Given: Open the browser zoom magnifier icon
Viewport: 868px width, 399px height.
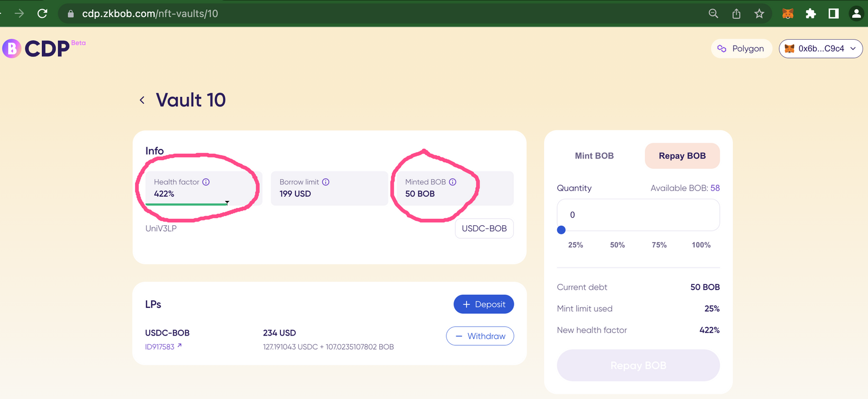Looking at the screenshot, I should click(x=713, y=14).
